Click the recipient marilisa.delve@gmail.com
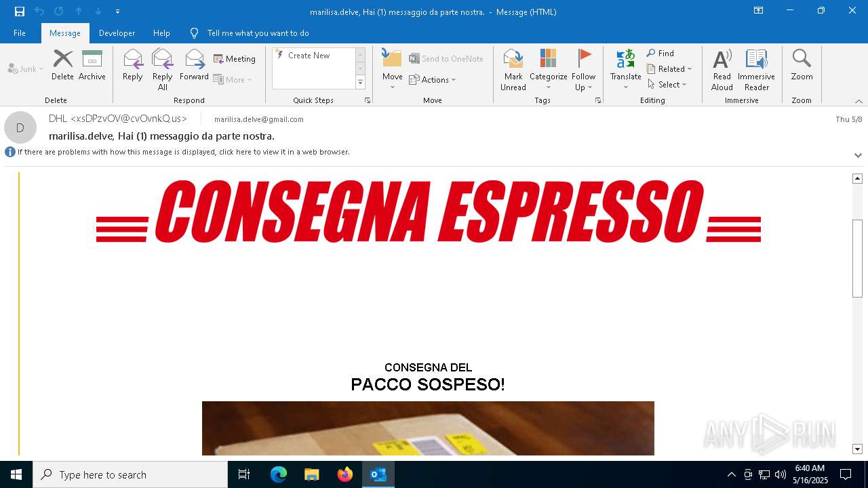Viewport: 868px width, 488px height. click(258, 119)
